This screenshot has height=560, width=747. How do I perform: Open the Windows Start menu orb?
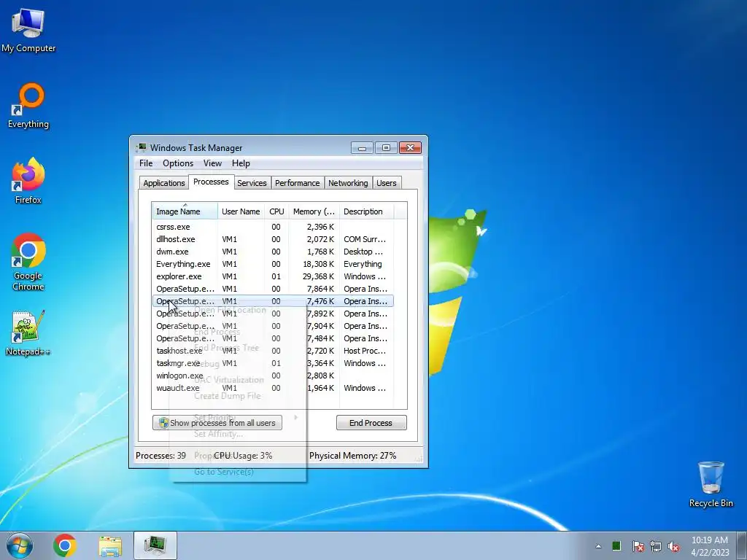pyautogui.click(x=20, y=545)
